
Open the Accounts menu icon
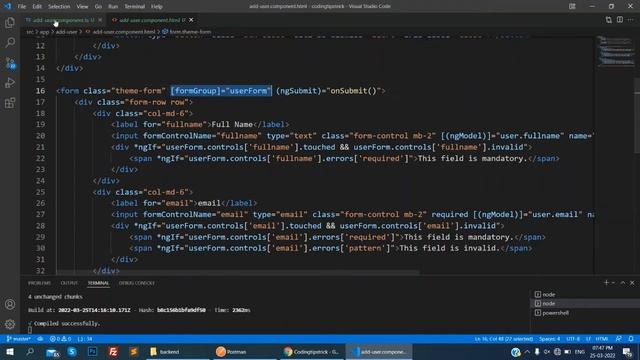click(x=10, y=304)
